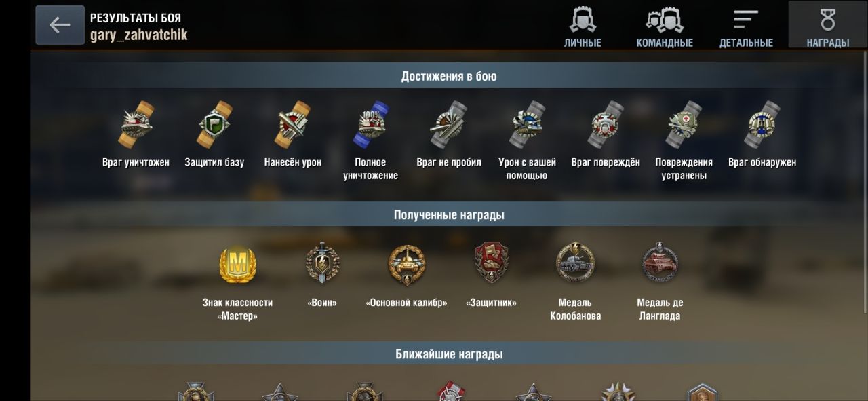Image resolution: width=868 pixels, height=401 pixels.
Task: Open the Медаль де Ланглада award
Action: coord(660,262)
